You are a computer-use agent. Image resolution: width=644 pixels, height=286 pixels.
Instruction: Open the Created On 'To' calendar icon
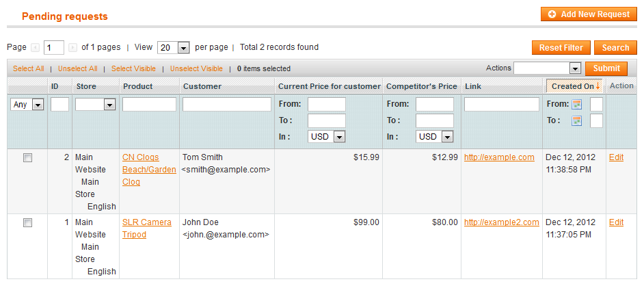(x=577, y=121)
